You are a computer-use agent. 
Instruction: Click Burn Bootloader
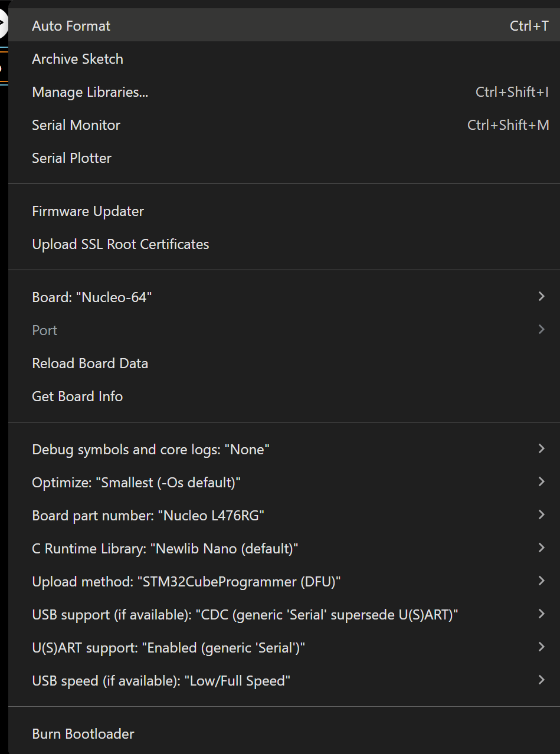pyautogui.click(x=83, y=734)
